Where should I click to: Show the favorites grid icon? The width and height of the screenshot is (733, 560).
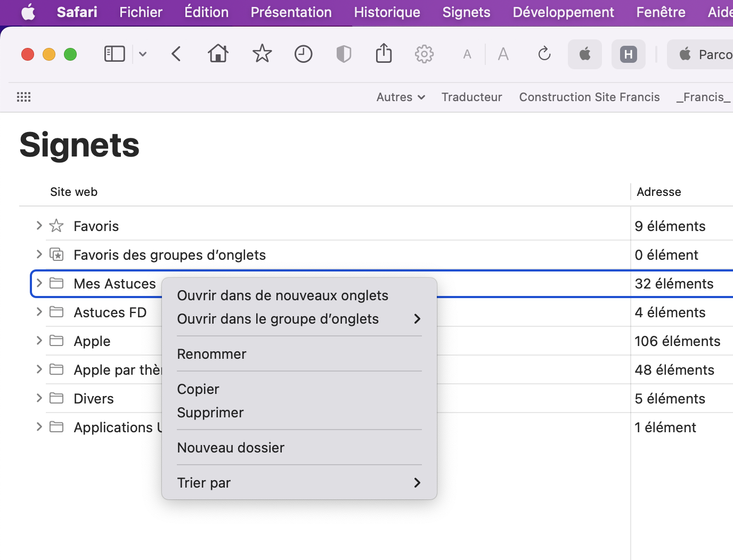(x=23, y=97)
